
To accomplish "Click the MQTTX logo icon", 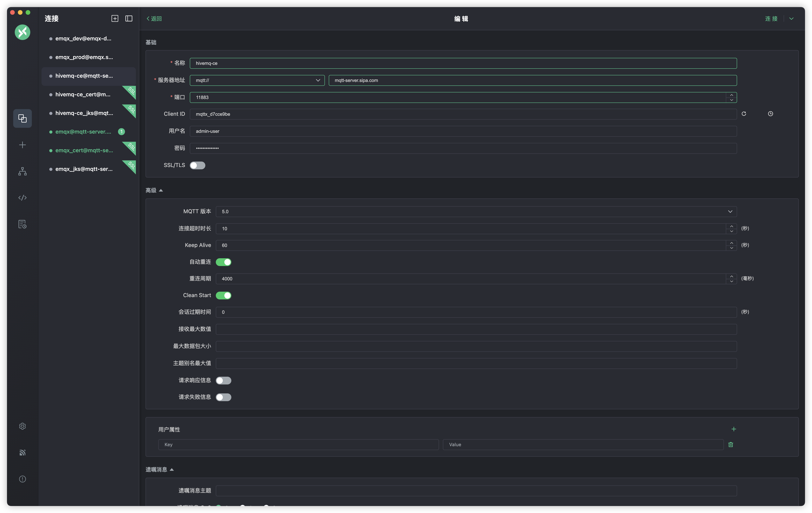I will (x=22, y=32).
